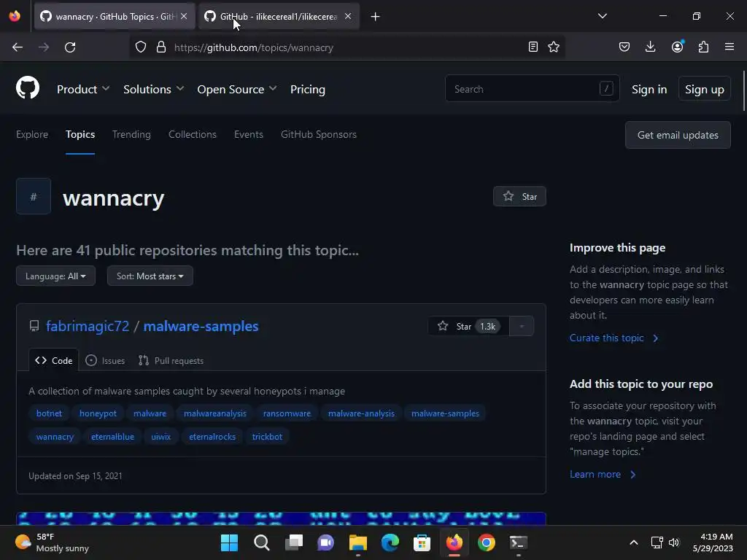This screenshot has height=560, width=747.
Task: Open a new tab with the plus icon
Action: 376,17
